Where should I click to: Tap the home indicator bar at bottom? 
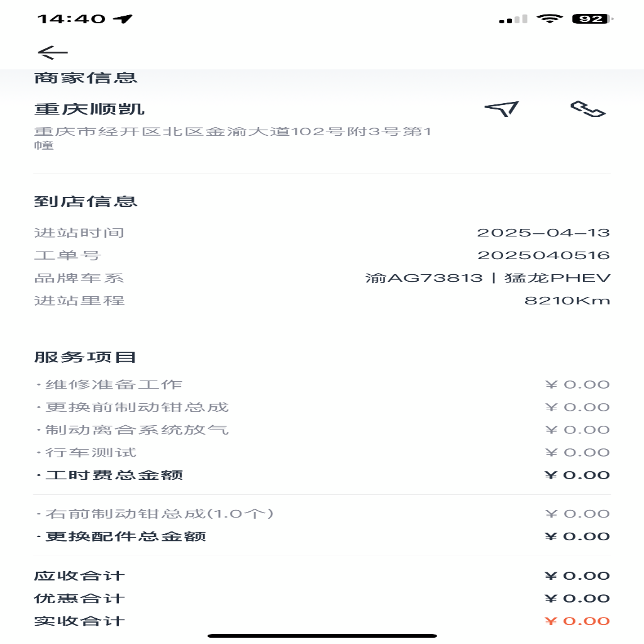[322, 636]
